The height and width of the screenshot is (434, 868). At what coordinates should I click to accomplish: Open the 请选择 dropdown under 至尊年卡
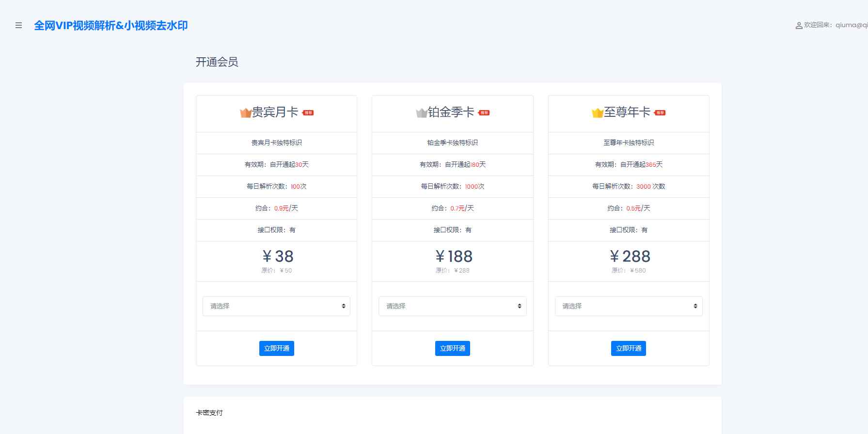click(x=628, y=306)
